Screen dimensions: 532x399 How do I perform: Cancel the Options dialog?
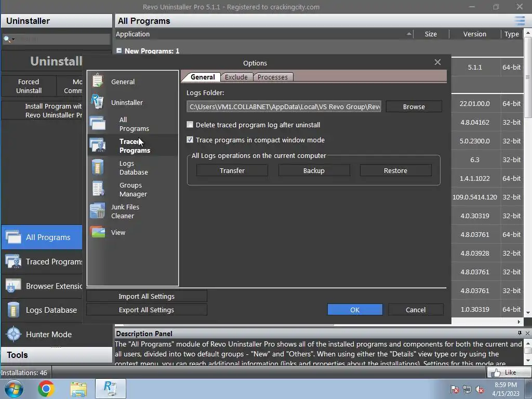pos(416,310)
